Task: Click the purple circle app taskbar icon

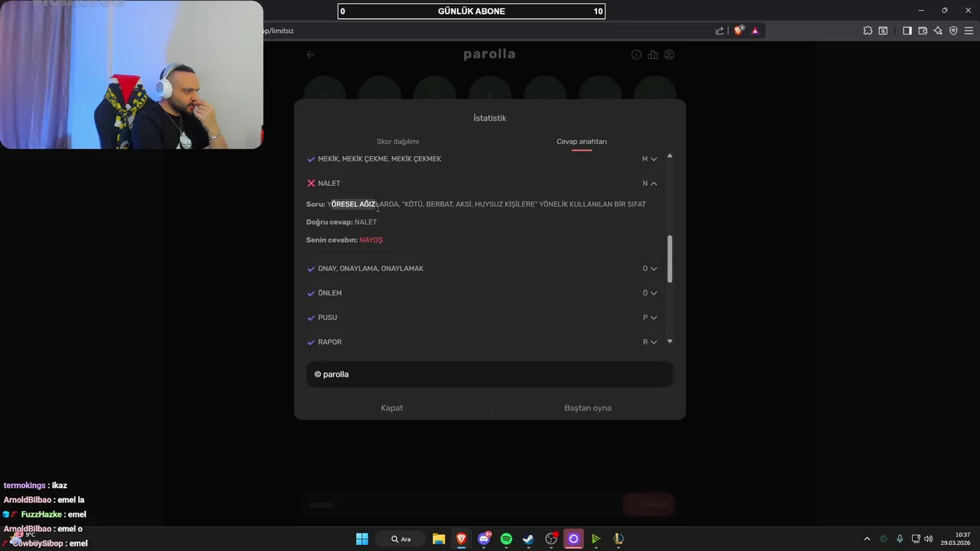Action: [573, 539]
